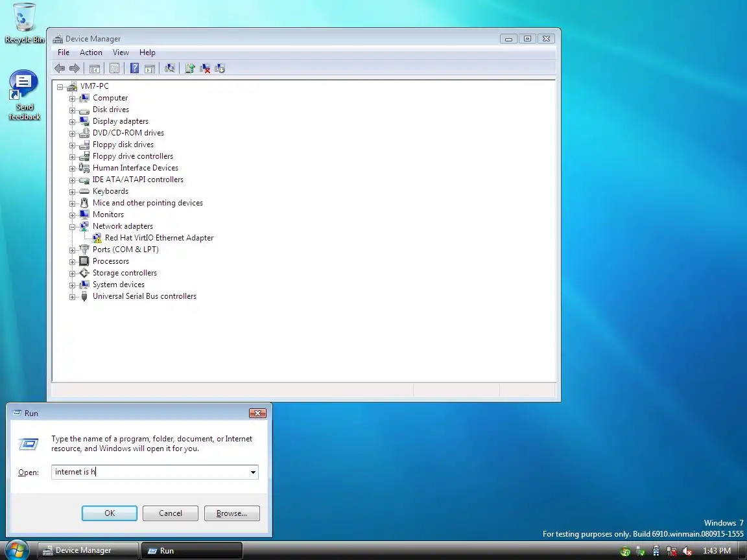Screen dimensions: 747x560
Task: Click the muted speaker volume tray icon
Action: [x=687, y=551]
